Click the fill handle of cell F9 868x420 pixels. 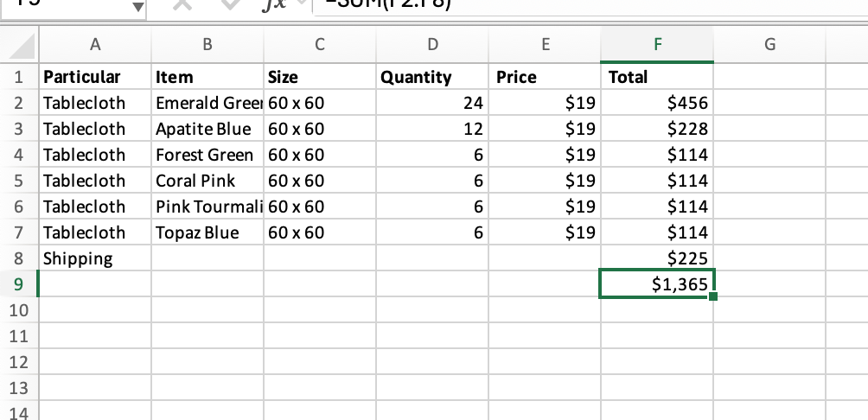(x=713, y=296)
